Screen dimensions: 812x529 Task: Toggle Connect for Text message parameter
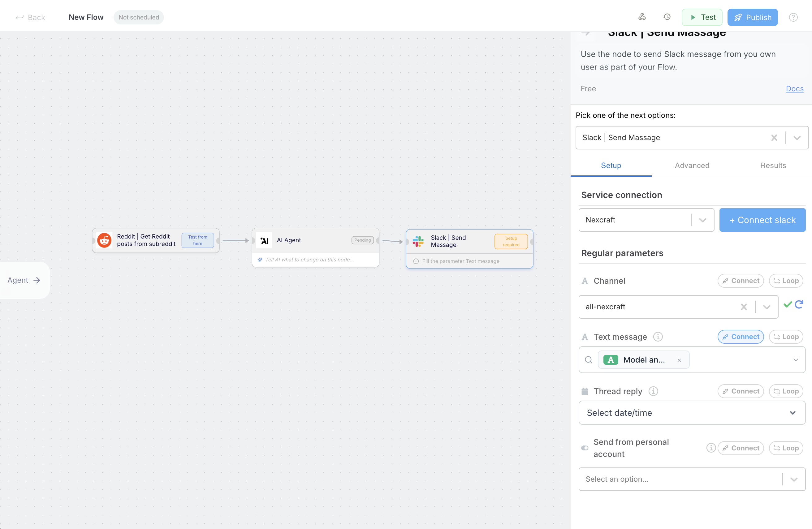pos(740,337)
